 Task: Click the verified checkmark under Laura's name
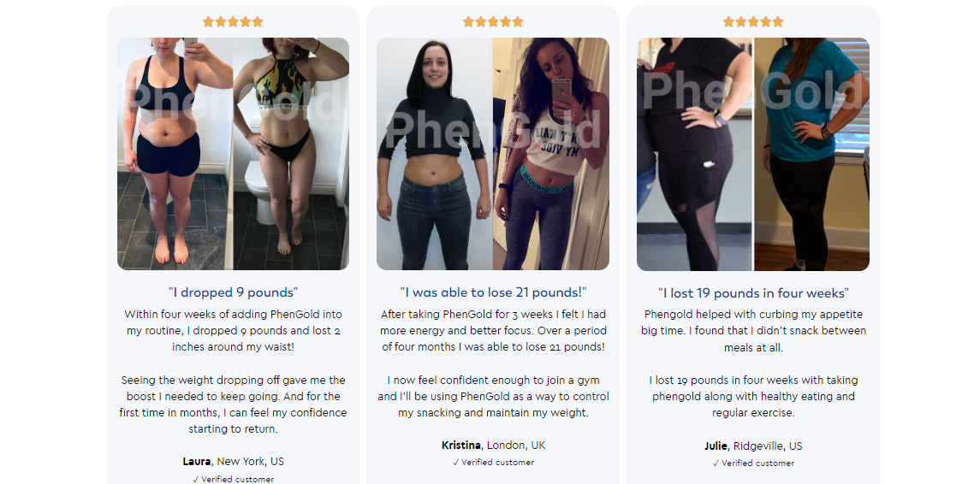tap(233, 480)
